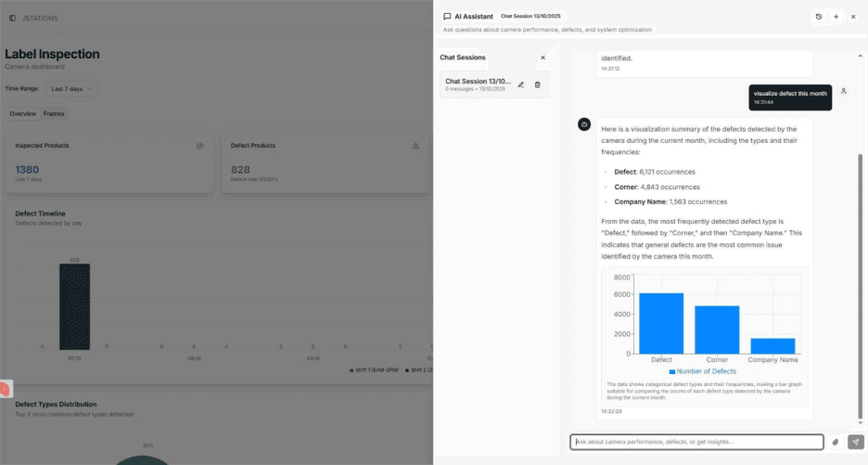
Task: Open chat history via the clock icon
Action: 818,17
